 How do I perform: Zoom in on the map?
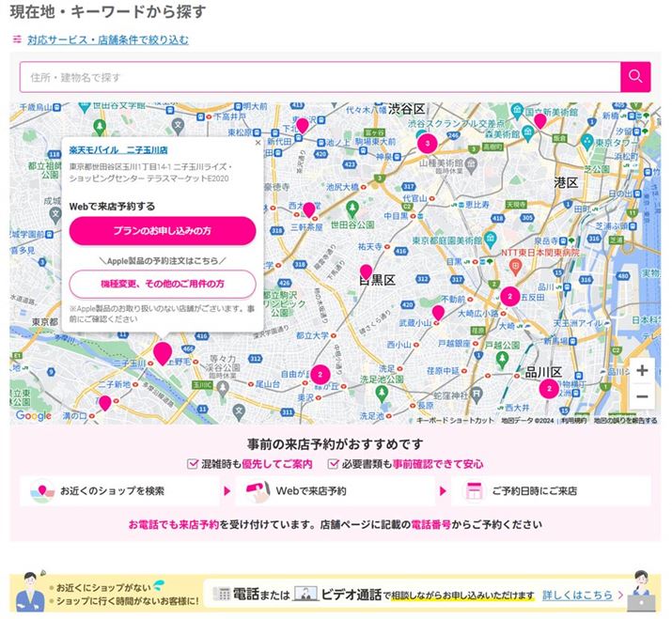pos(642,370)
